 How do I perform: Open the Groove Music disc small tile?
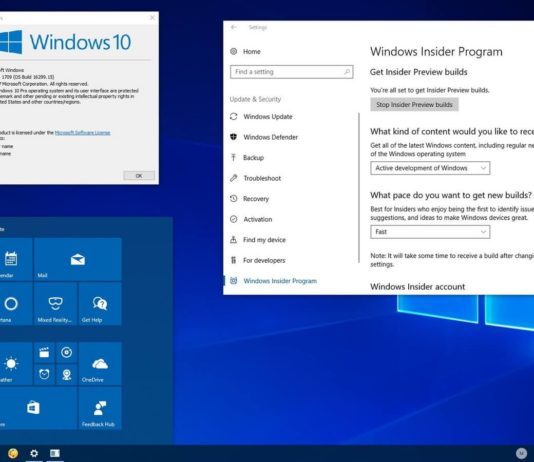pyautogui.click(x=66, y=352)
